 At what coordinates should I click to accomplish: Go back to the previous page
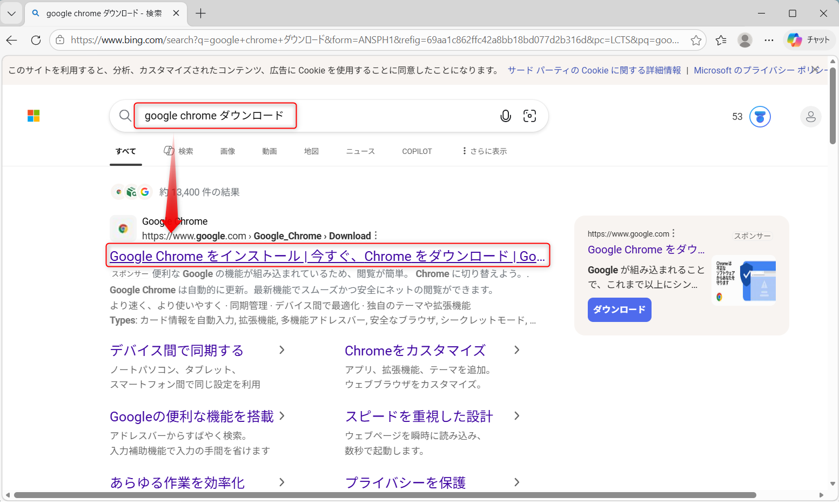point(12,40)
